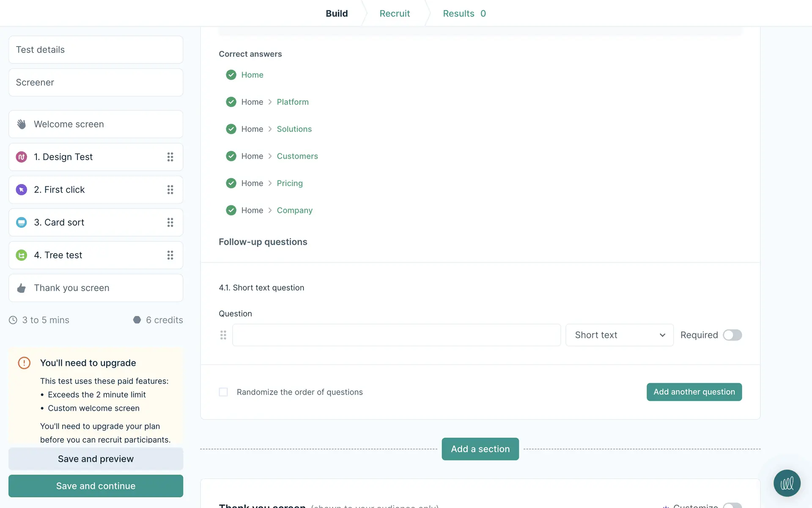Click the drag handle beside Card sort

coord(170,222)
